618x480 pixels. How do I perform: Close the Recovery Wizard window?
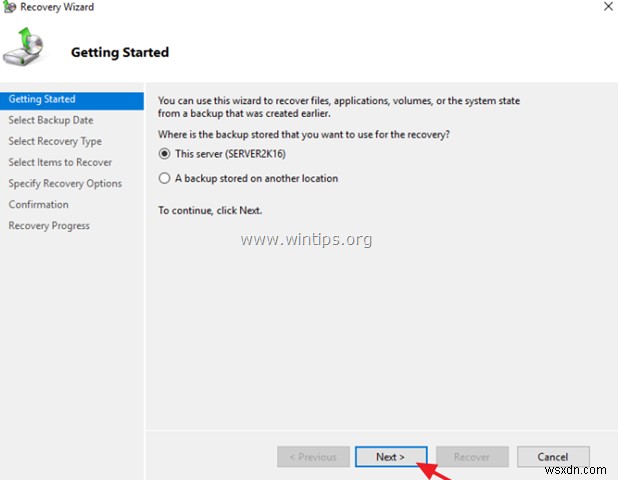click(x=608, y=6)
